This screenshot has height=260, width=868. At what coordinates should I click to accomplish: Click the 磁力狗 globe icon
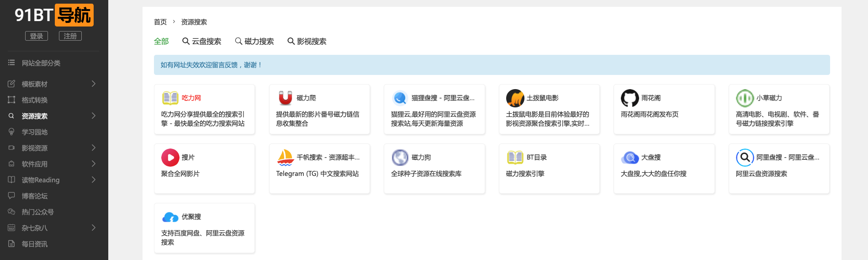pyautogui.click(x=400, y=157)
